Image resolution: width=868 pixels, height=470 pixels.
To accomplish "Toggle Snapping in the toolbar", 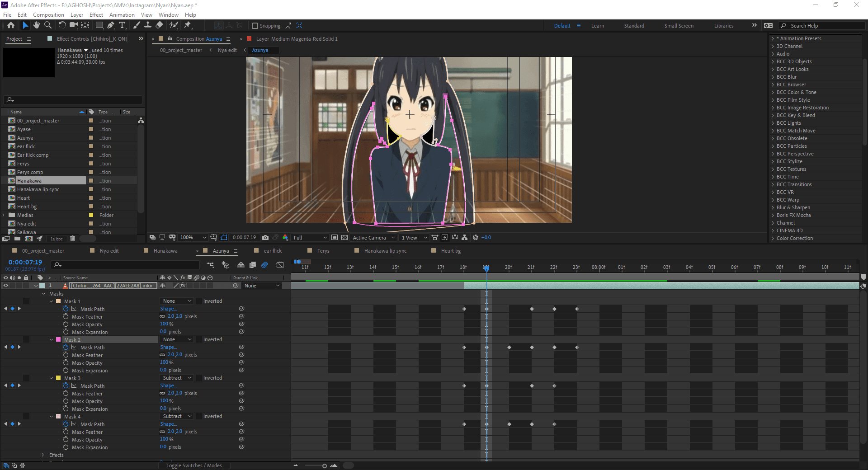I will click(x=255, y=25).
